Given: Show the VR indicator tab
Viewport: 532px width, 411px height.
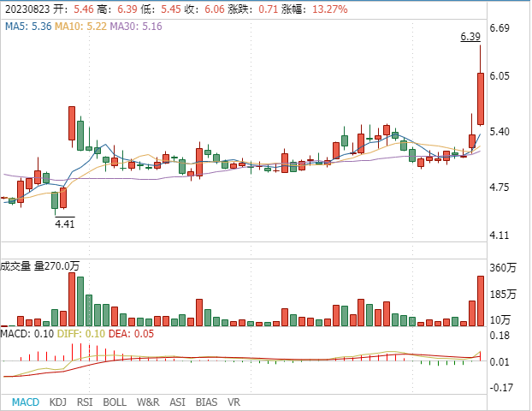Looking at the screenshot, I should [x=233, y=402].
